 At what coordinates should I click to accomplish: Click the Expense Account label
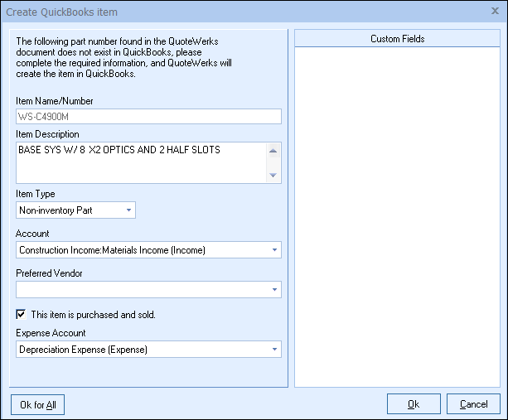click(x=49, y=333)
